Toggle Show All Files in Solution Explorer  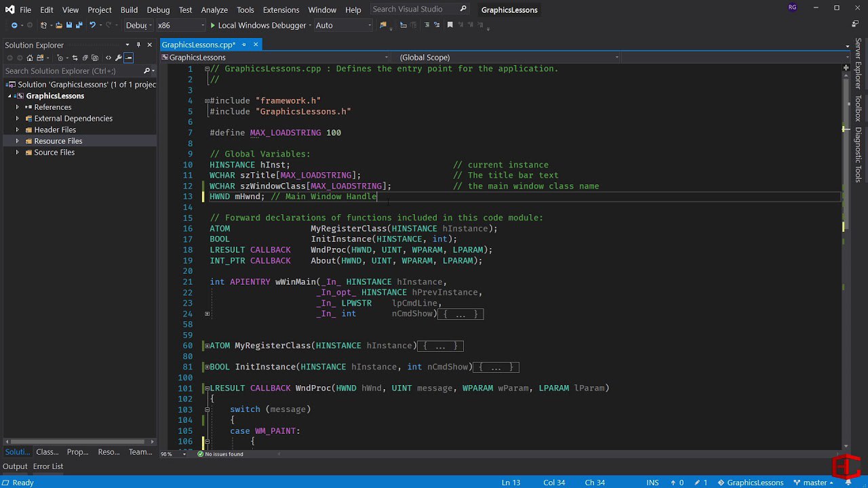(96, 58)
